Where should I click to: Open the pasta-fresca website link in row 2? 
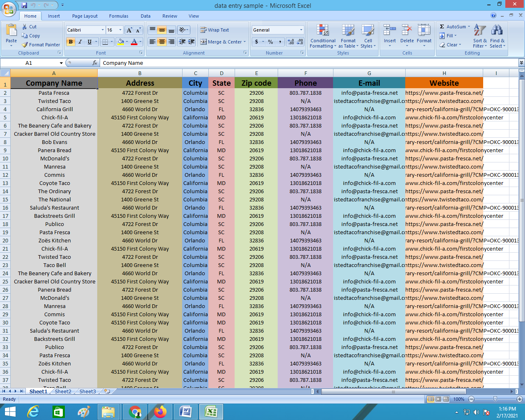[x=444, y=93]
